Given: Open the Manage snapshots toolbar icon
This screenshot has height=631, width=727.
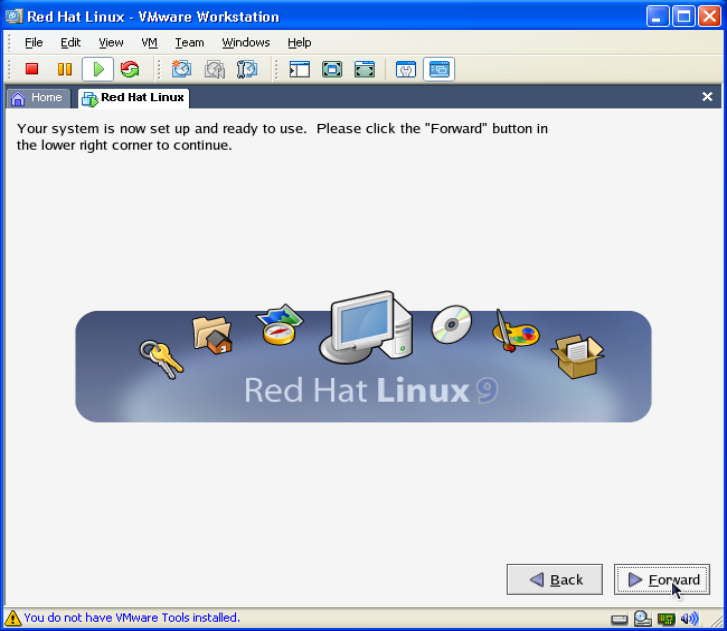Looking at the screenshot, I should pos(246,69).
